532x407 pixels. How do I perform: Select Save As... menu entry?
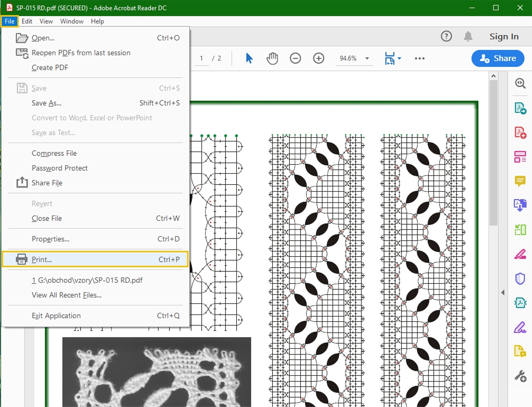tap(46, 103)
